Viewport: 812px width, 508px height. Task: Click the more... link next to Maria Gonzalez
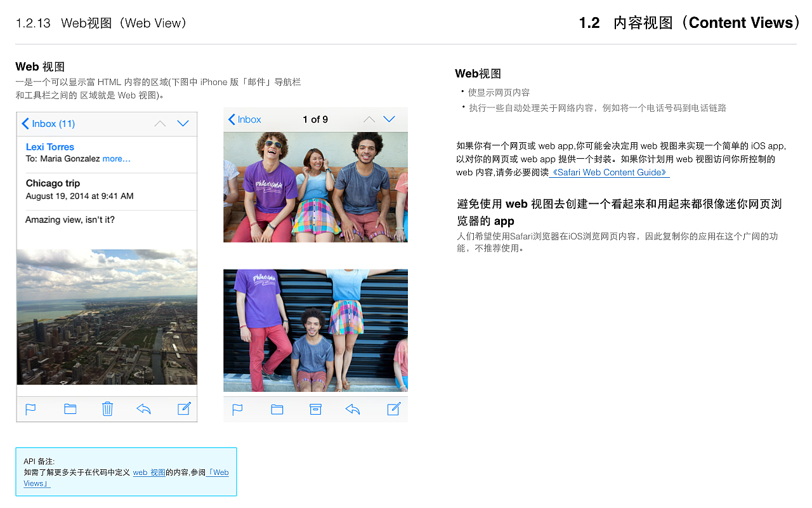pyautogui.click(x=117, y=159)
